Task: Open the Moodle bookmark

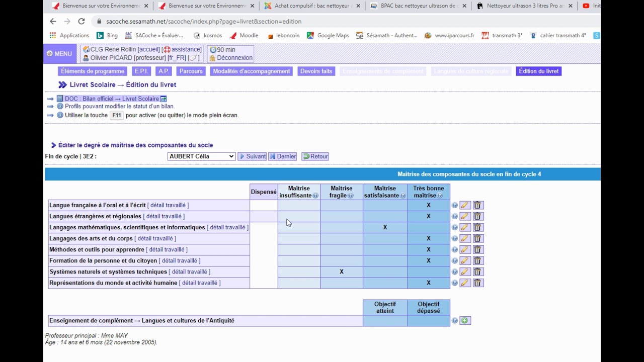Action: (244, 36)
